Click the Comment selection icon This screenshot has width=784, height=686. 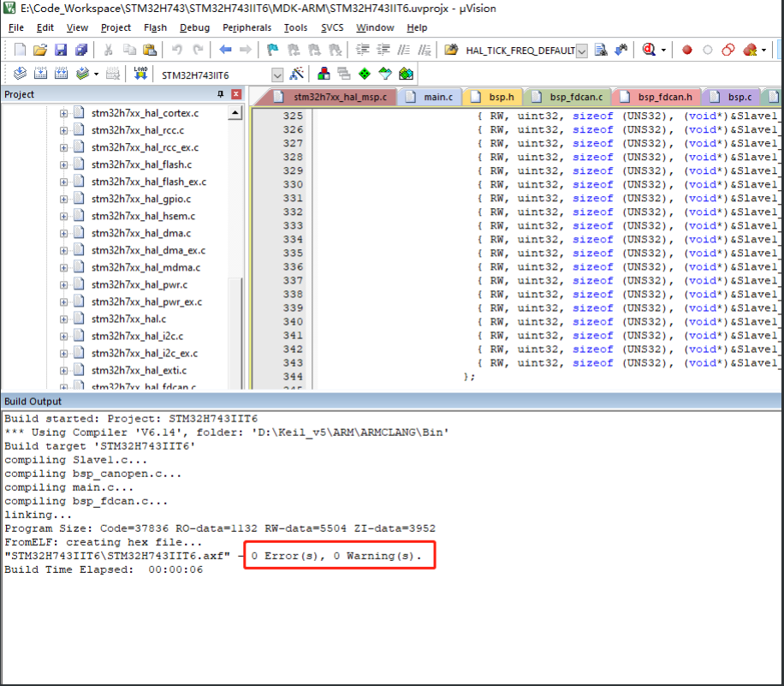coord(403,50)
